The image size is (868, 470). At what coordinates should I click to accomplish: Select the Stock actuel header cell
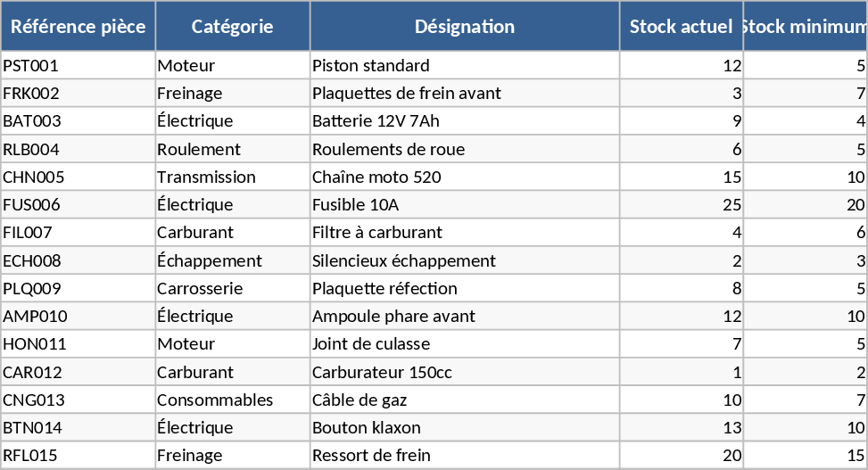click(681, 27)
